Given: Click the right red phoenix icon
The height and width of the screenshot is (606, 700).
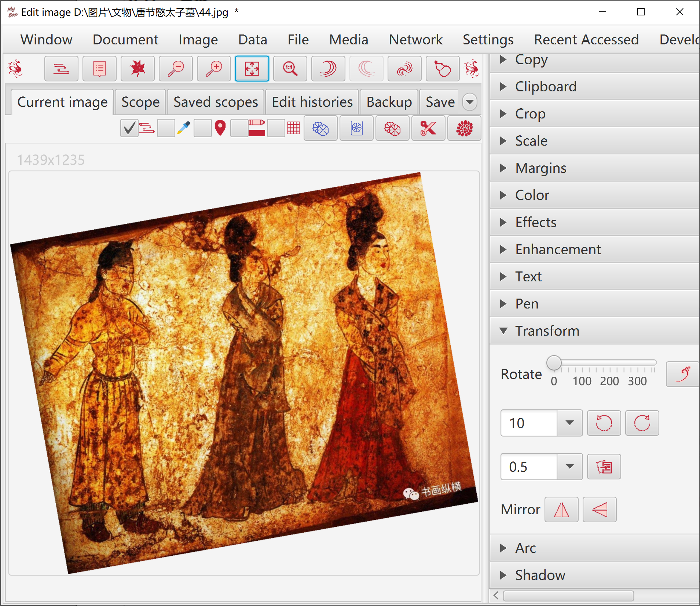Looking at the screenshot, I should point(471,69).
